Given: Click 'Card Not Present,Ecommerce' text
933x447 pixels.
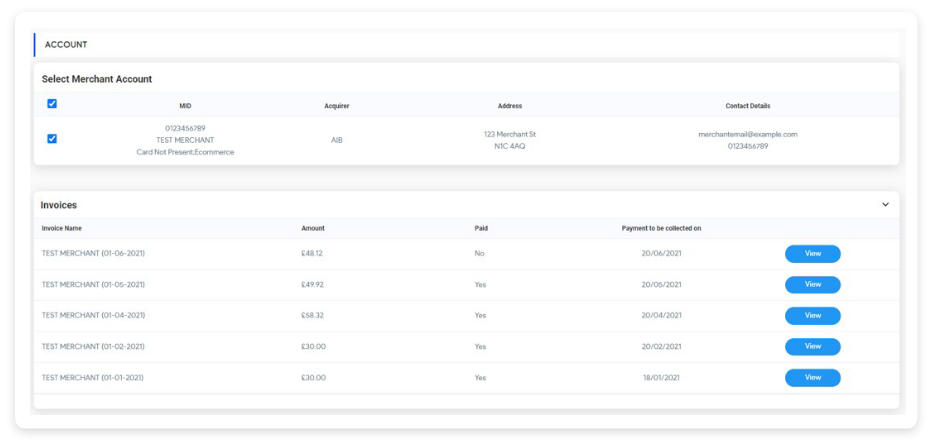Looking at the screenshot, I should 185,152.
